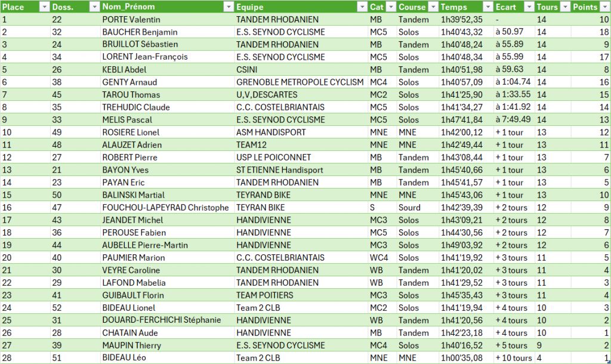Select cell ALAUZET Adrien
Image resolution: width=611 pixels, height=364 pixels.
click(x=168, y=144)
